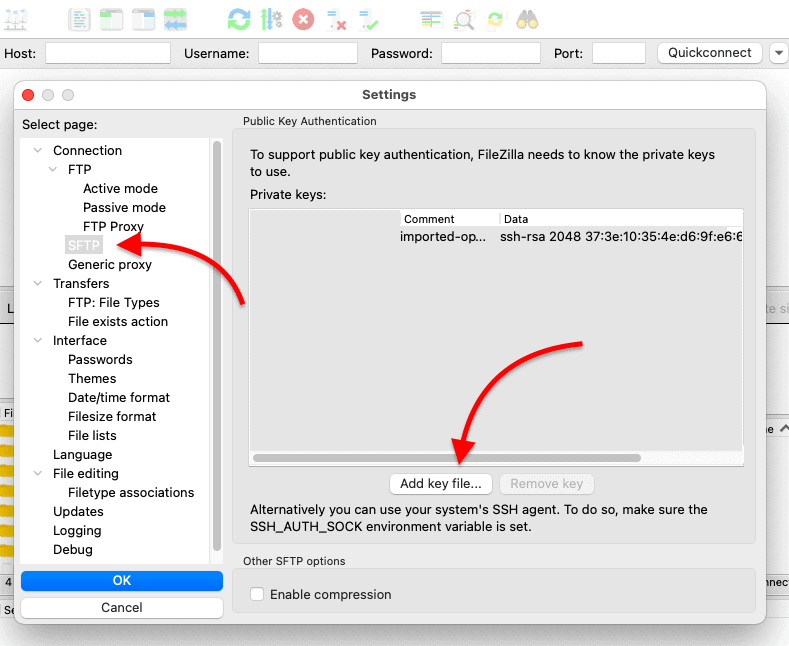Click the private keys horizontal scrollbar

(x=447, y=458)
